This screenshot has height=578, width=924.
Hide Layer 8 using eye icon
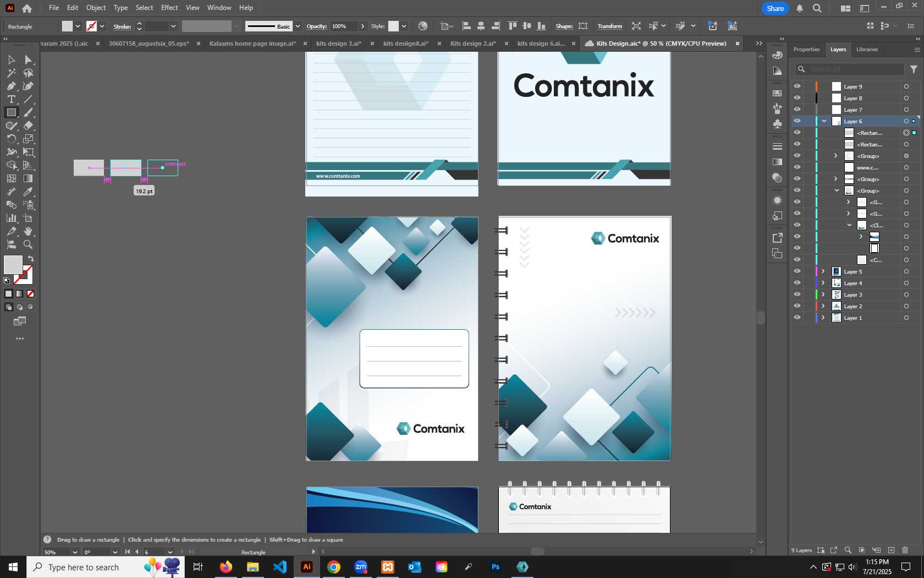[797, 98]
